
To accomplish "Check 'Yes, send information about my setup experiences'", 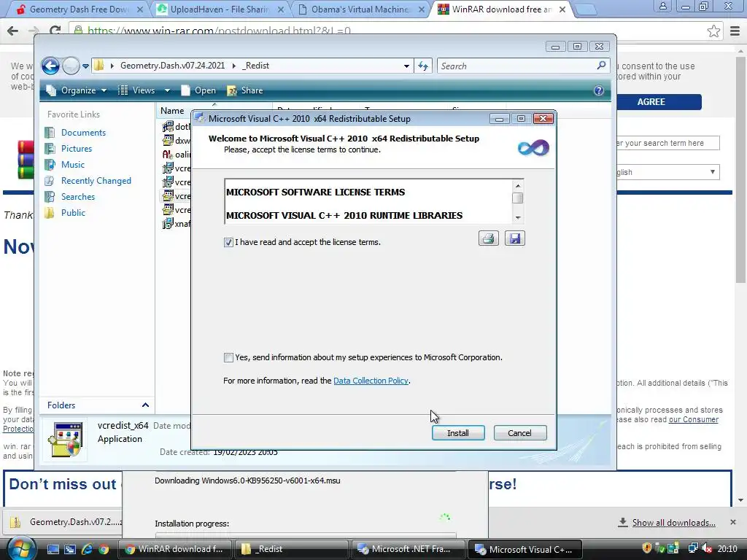I will (228, 357).
